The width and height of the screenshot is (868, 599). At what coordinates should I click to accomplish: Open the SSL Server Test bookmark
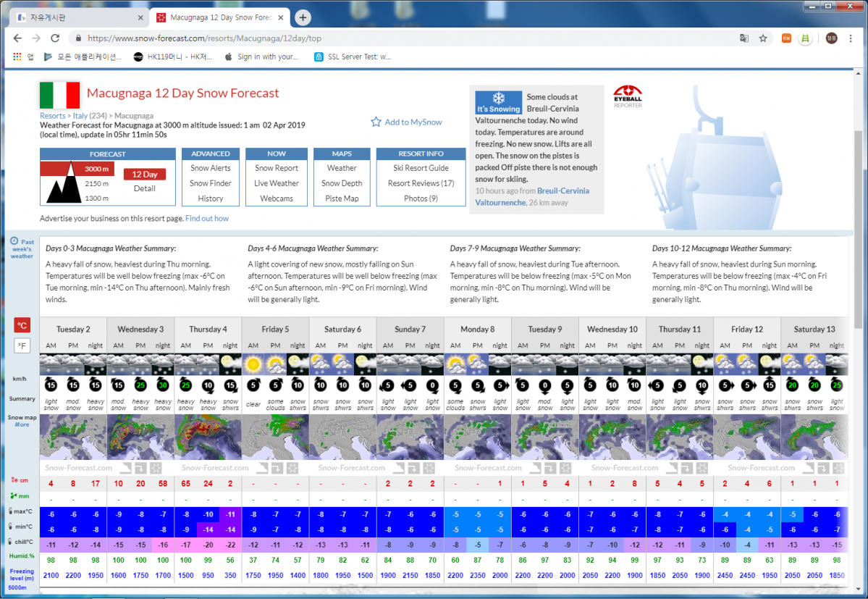(352, 56)
